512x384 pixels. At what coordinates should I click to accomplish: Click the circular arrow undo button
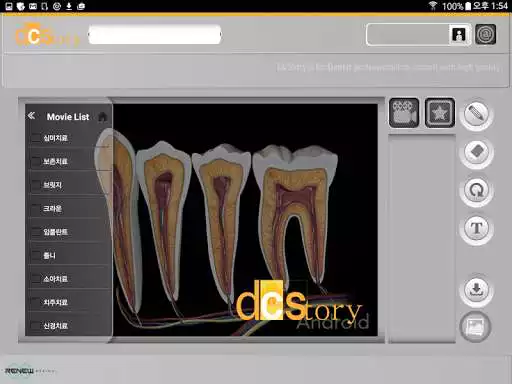[476, 191]
